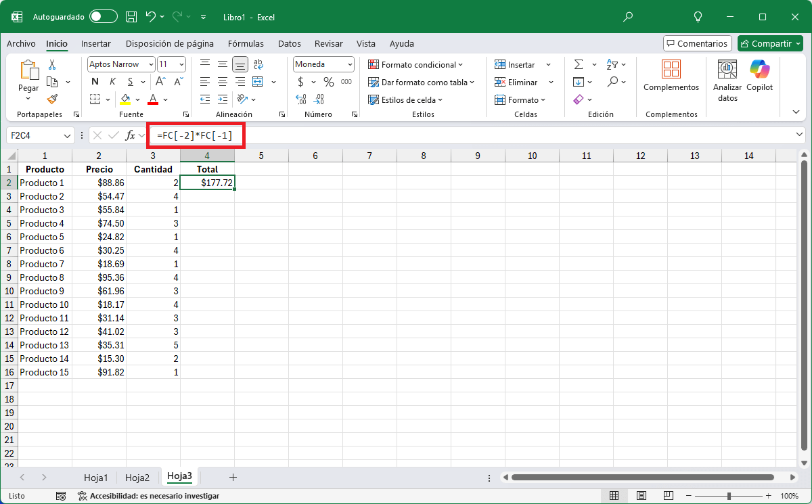Image resolution: width=812 pixels, height=504 pixels.
Task: Select middle vertical alignment button
Action: point(223,64)
